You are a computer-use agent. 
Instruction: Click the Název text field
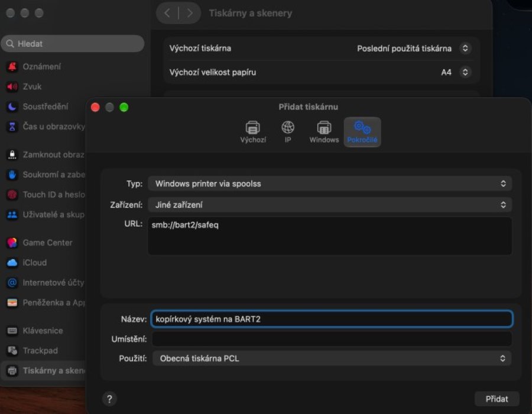[332, 319]
